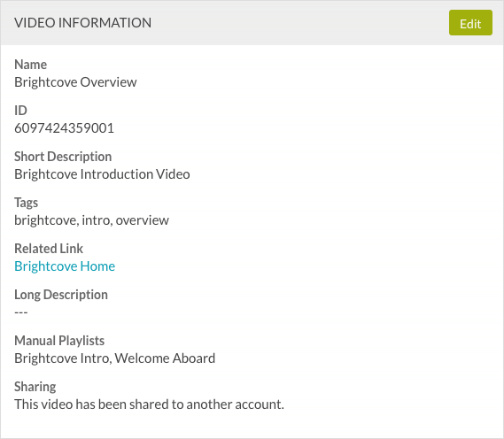Screen dimensions: 504x439
Task: Click the overview tag in Tags value
Action: pos(142,220)
